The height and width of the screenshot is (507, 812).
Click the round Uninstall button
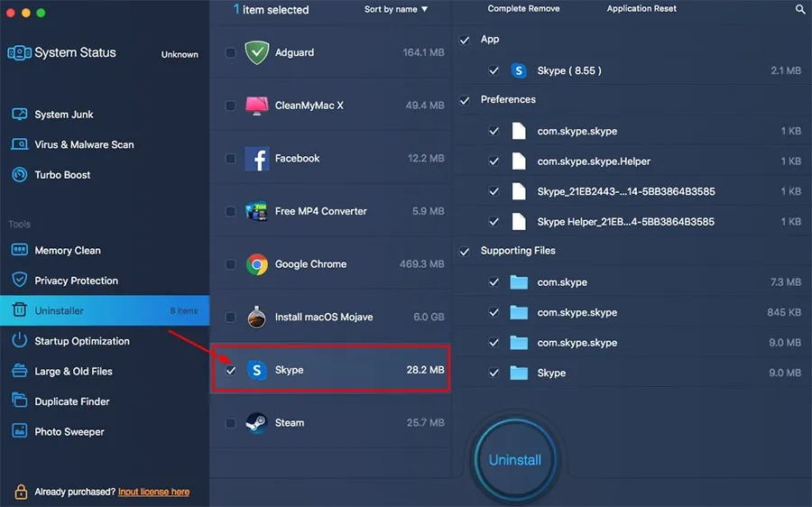pyautogui.click(x=515, y=460)
